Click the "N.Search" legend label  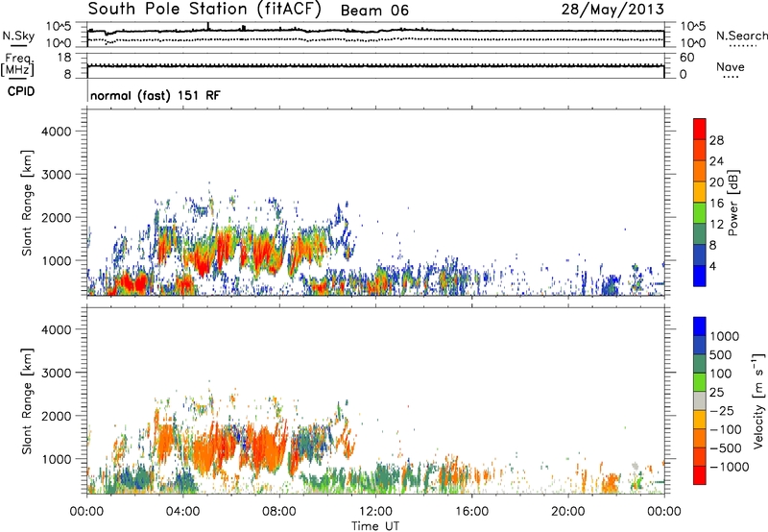point(741,36)
